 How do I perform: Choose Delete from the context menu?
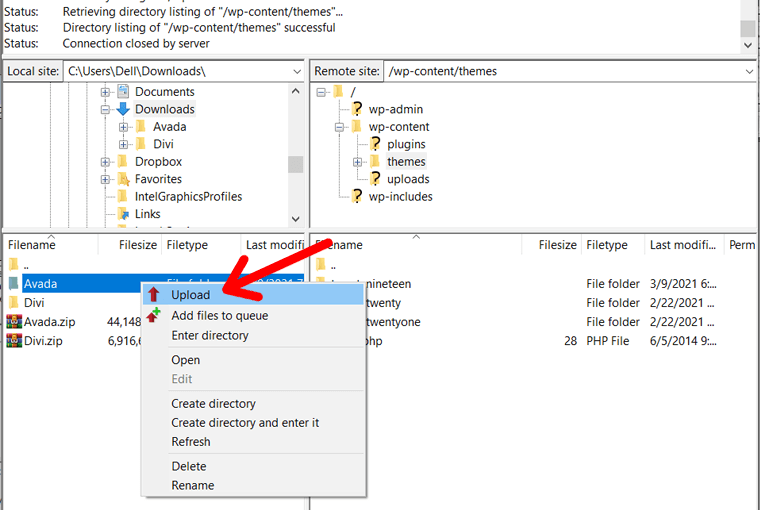pyautogui.click(x=189, y=466)
